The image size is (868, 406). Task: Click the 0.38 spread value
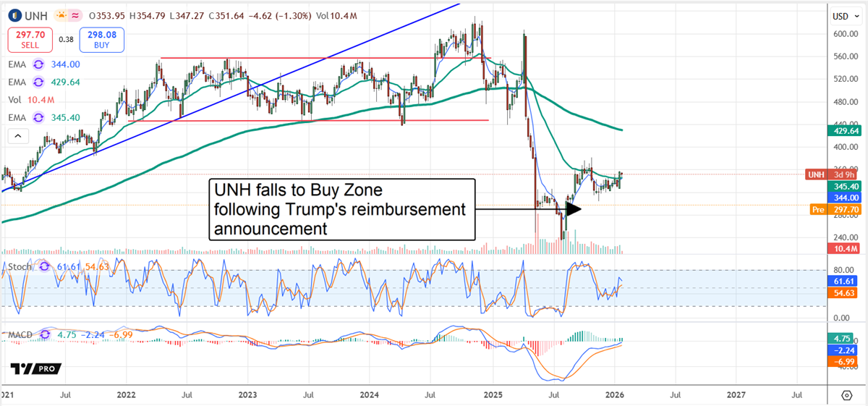click(66, 40)
